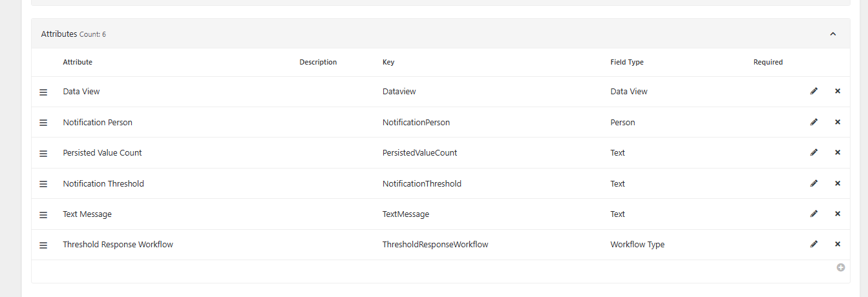Screen dimensions: 868x297
Task: Delete the Text Message attribute
Action: pos(838,214)
